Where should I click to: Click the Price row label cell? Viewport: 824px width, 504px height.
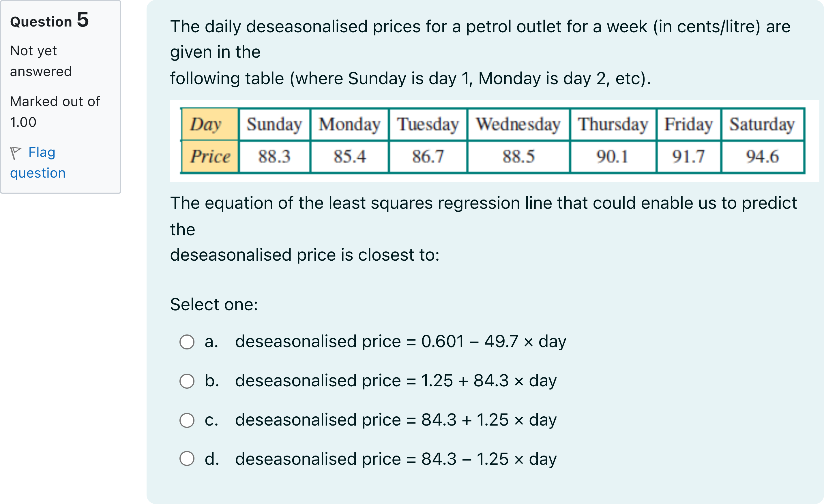tap(210, 156)
